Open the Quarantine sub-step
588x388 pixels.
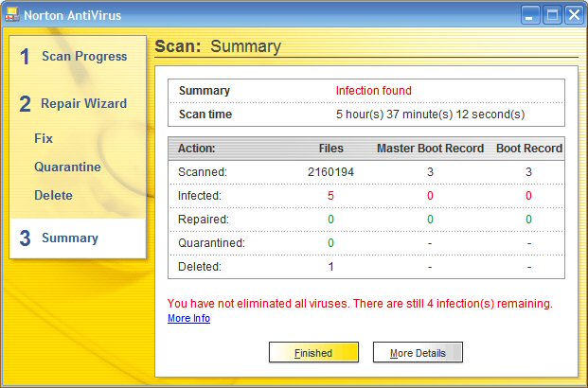click(x=67, y=167)
